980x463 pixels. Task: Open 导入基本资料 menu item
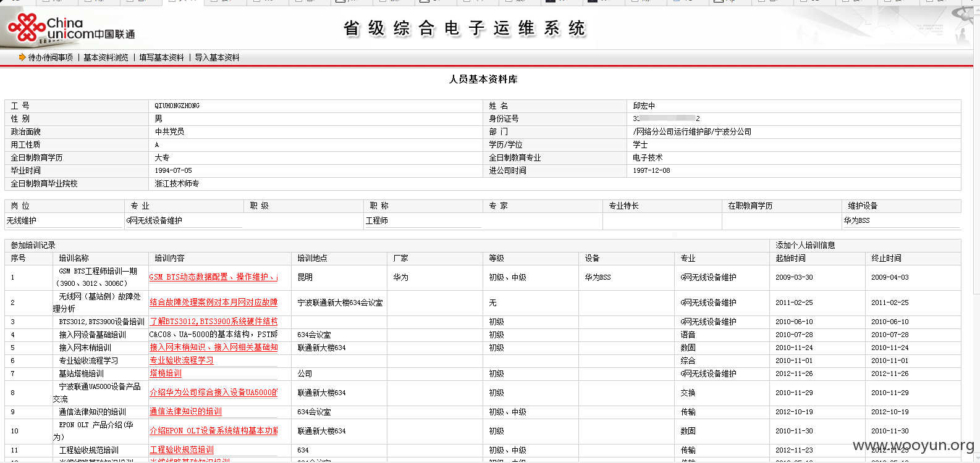coord(217,57)
